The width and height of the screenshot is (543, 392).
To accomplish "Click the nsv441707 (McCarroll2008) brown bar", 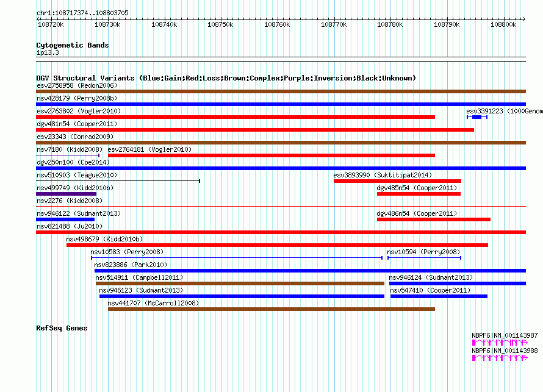I will pos(271,309).
